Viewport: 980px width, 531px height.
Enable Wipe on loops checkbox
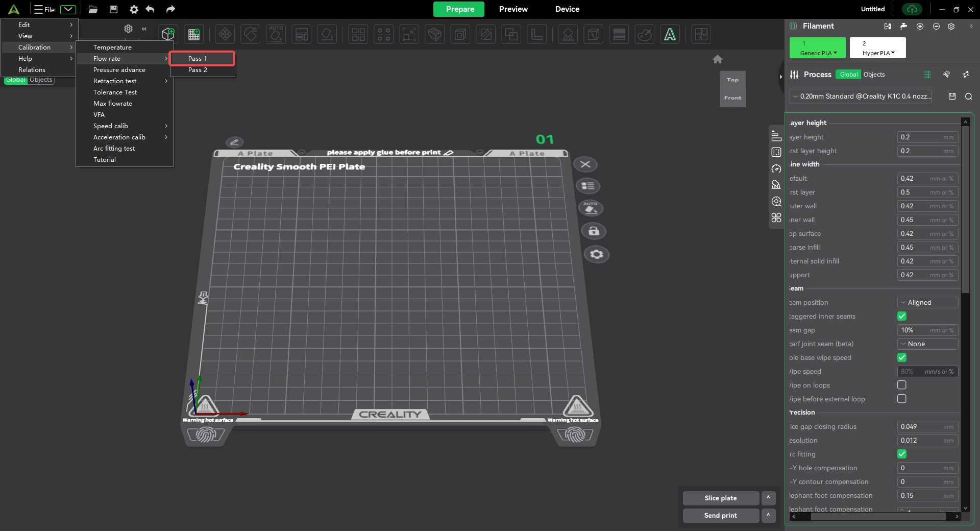click(x=902, y=385)
